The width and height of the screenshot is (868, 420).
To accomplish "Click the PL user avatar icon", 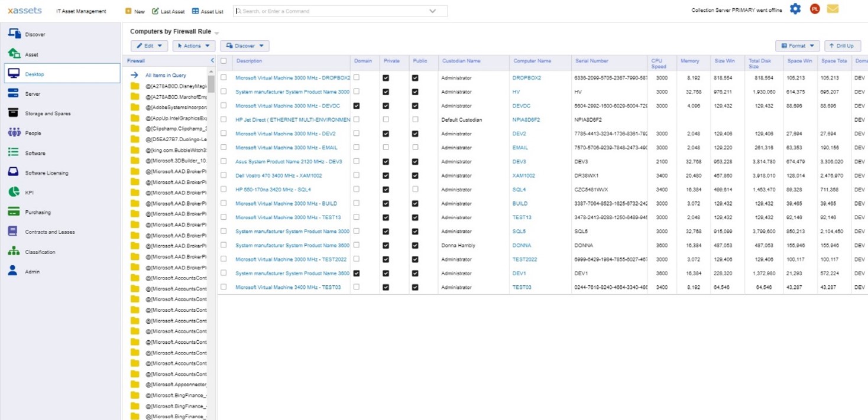I will 815,9.
